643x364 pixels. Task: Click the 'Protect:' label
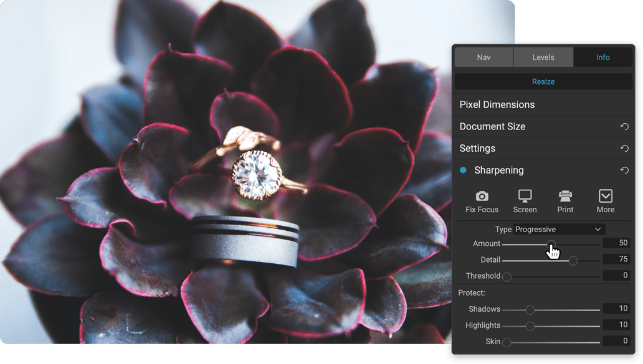click(472, 293)
